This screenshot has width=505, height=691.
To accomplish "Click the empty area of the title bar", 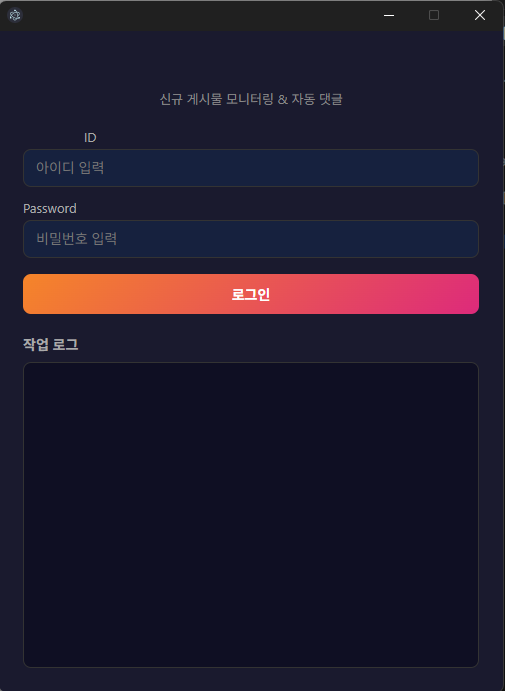I will [x=198, y=15].
